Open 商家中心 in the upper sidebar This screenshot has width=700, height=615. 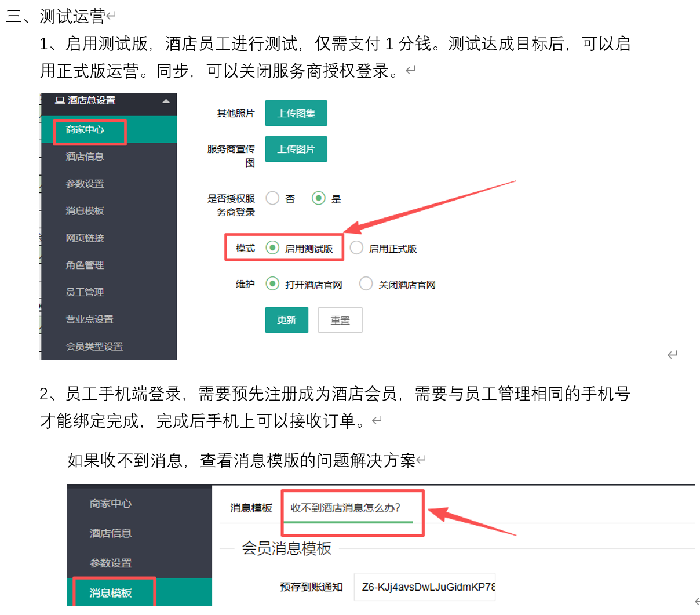tap(85, 130)
